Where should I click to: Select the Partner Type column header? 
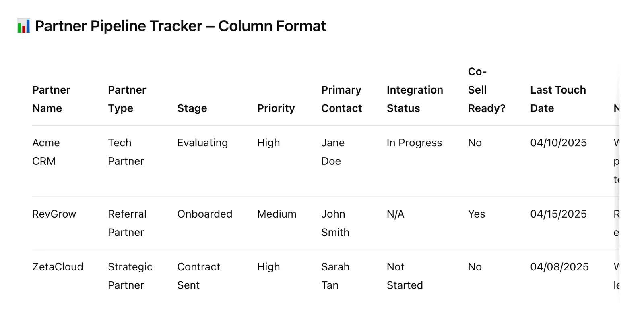coord(127,99)
